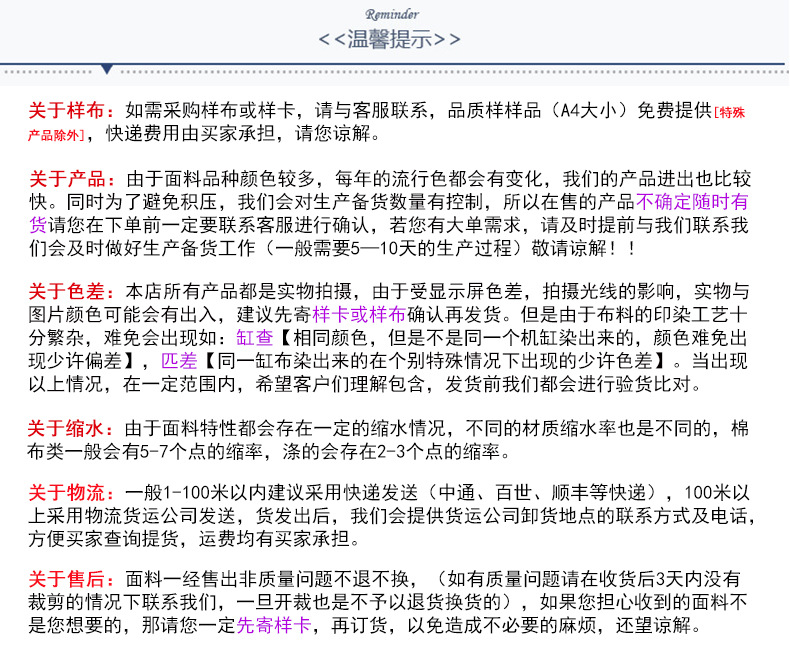Click the phrase 运费均有买家承担

click(x=274, y=539)
